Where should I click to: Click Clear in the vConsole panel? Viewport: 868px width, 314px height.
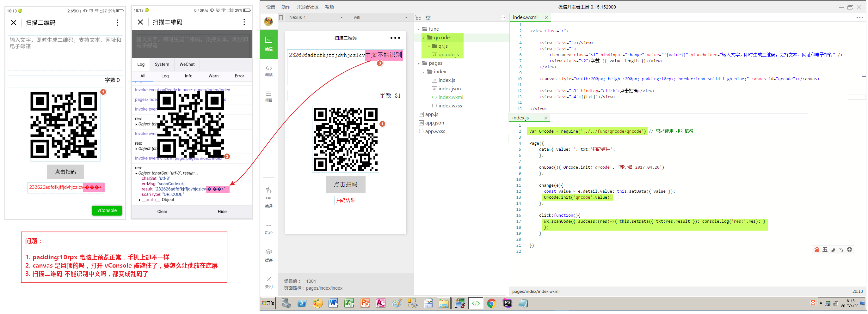pyautogui.click(x=162, y=212)
